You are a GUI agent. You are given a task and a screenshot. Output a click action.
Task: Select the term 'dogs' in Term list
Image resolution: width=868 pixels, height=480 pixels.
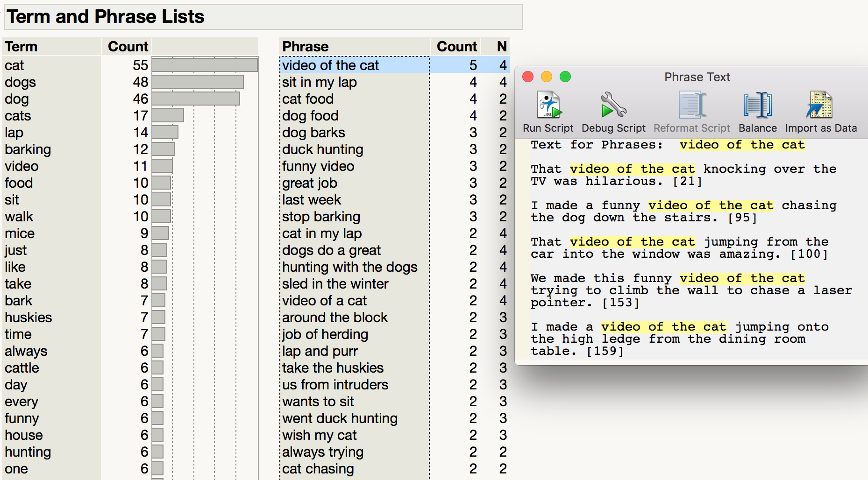pos(21,82)
